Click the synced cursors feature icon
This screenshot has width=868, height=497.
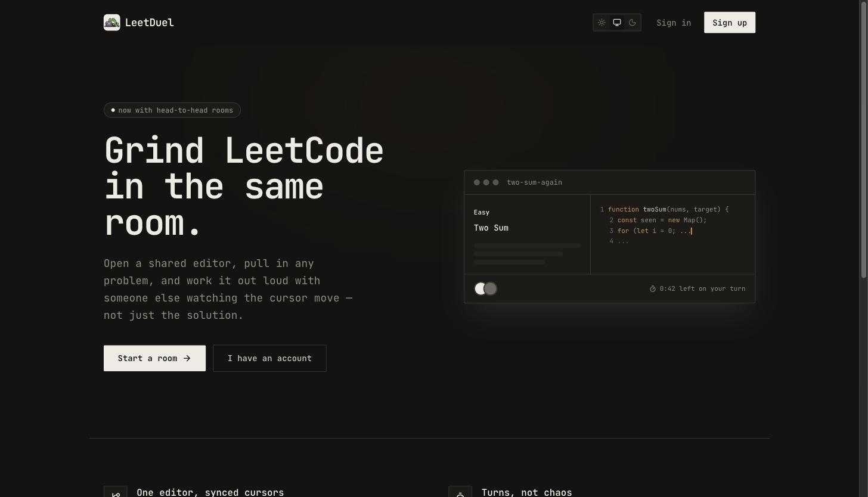pyautogui.click(x=116, y=492)
